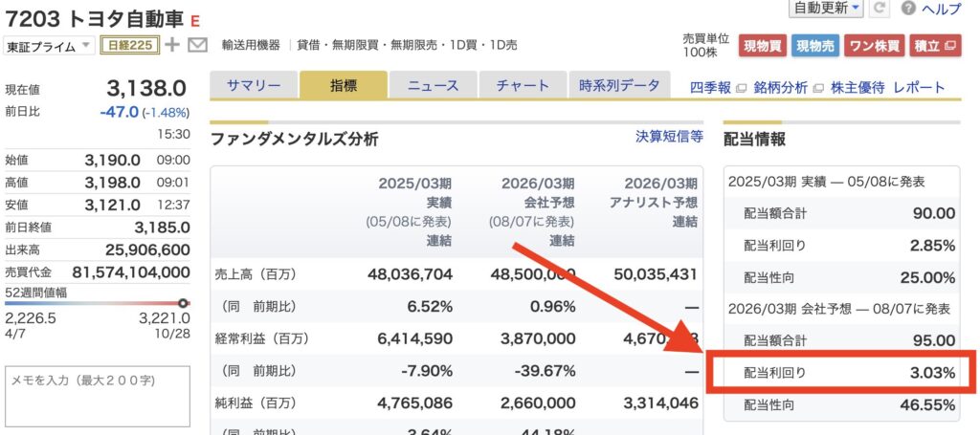Select the チャート tab
Screen dimensions: 980x435
[x=523, y=86]
